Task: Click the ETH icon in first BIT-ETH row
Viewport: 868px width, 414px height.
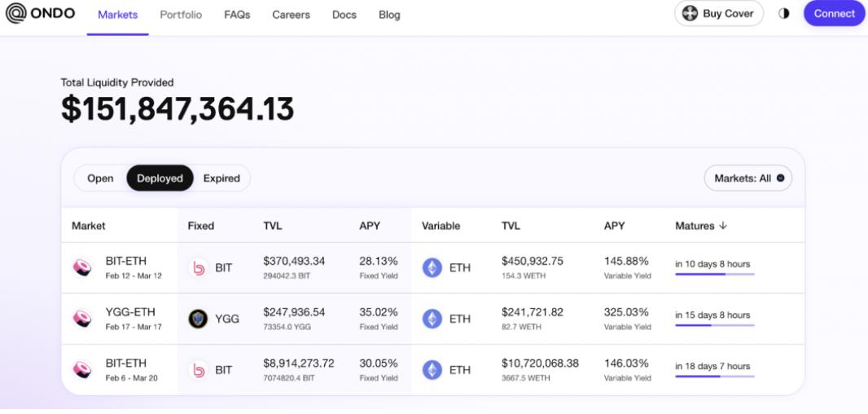Action: (432, 268)
